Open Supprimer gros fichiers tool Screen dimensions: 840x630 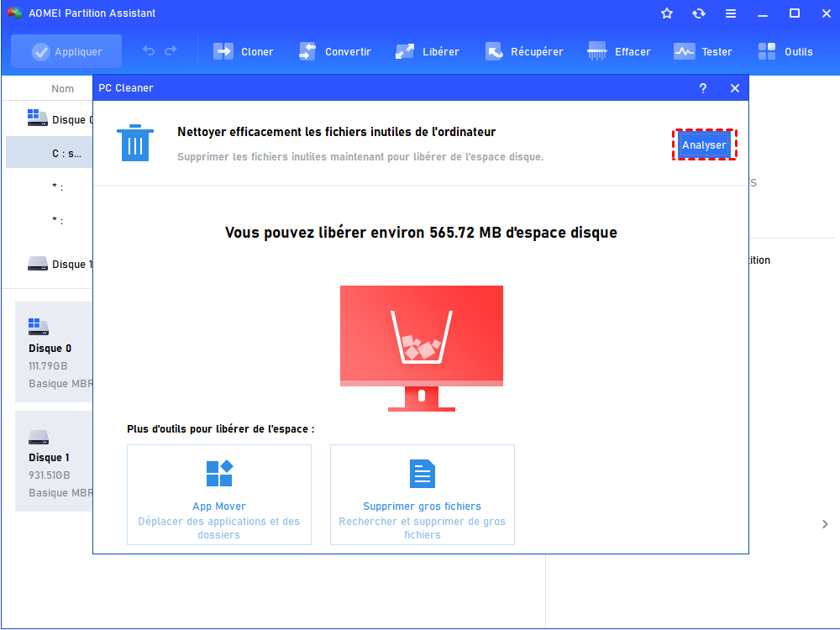tap(422, 494)
